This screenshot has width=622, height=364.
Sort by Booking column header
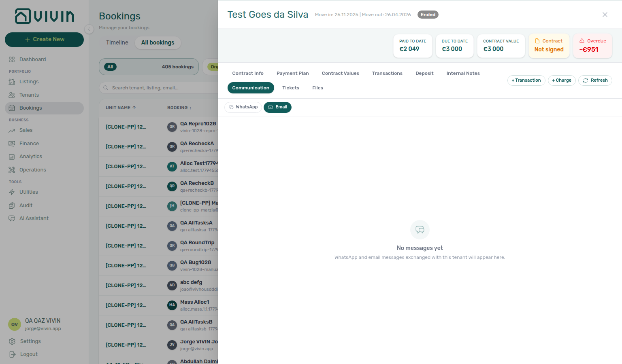[179, 108]
